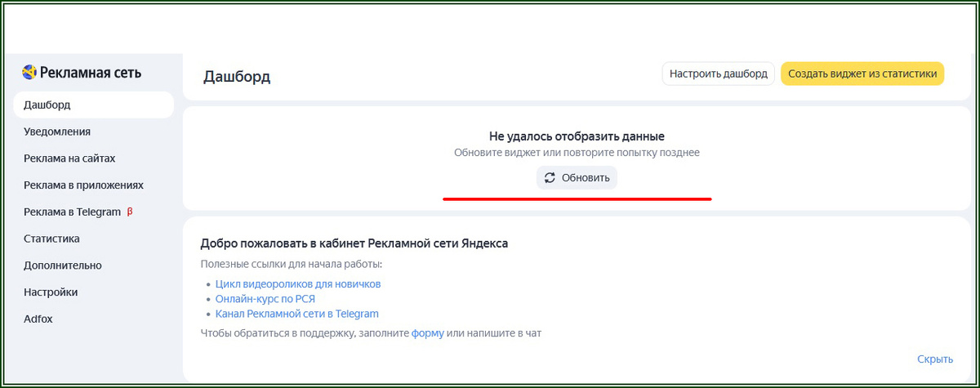Go to Реклама на сайтах section

point(69,158)
